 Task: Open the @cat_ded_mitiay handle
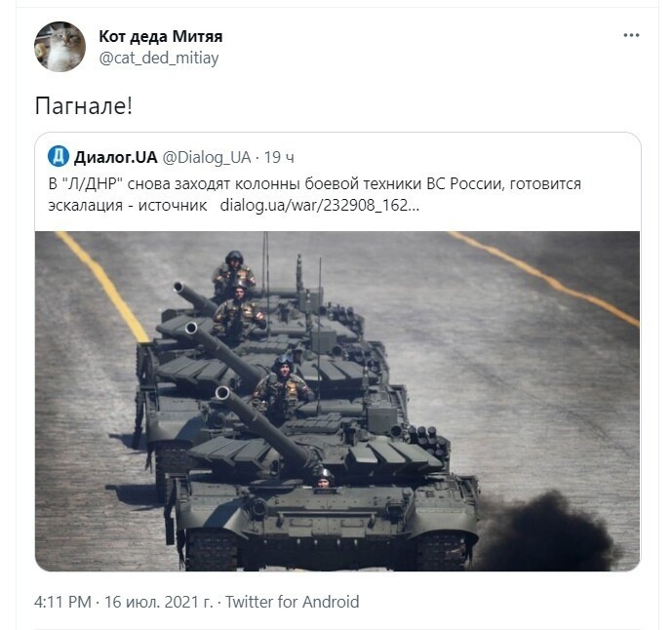pyautogui.click(x=159, y=58)
